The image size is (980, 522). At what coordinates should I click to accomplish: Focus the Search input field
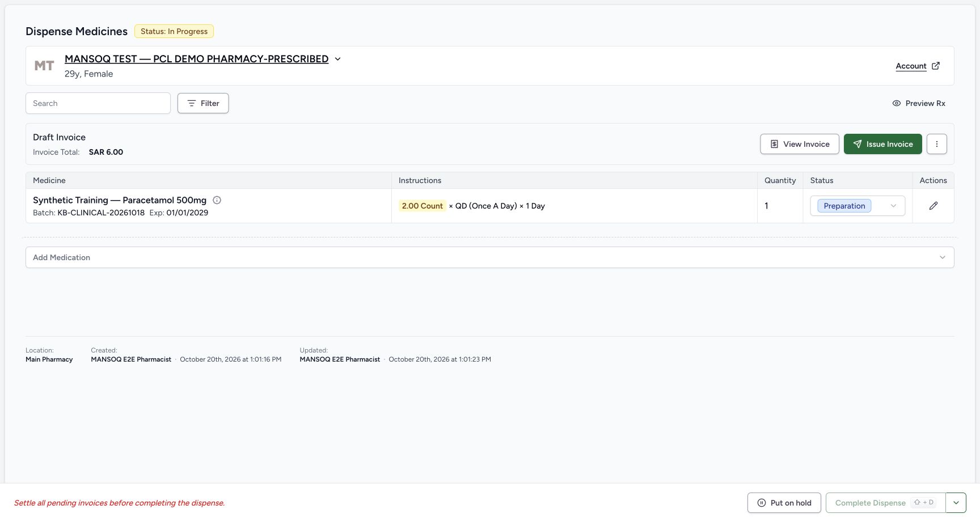(98, 103)
